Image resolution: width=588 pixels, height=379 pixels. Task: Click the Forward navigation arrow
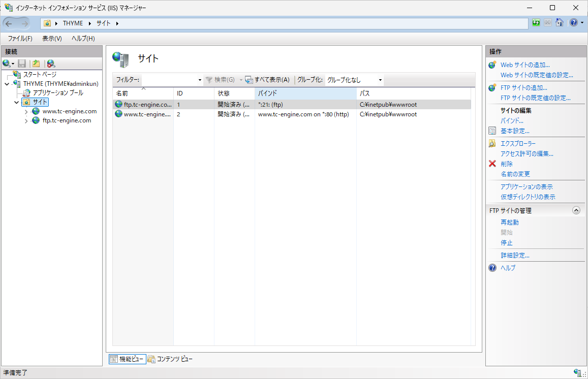tap(25, 23)
